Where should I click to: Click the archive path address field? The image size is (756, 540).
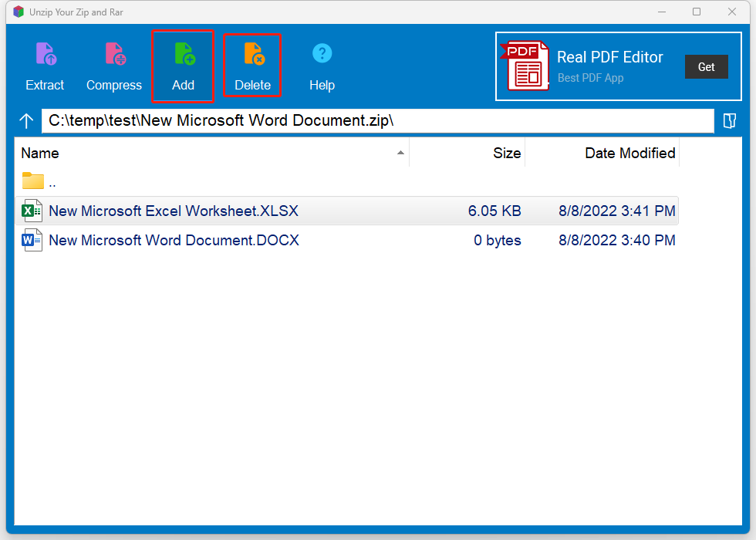coord(378,121)
